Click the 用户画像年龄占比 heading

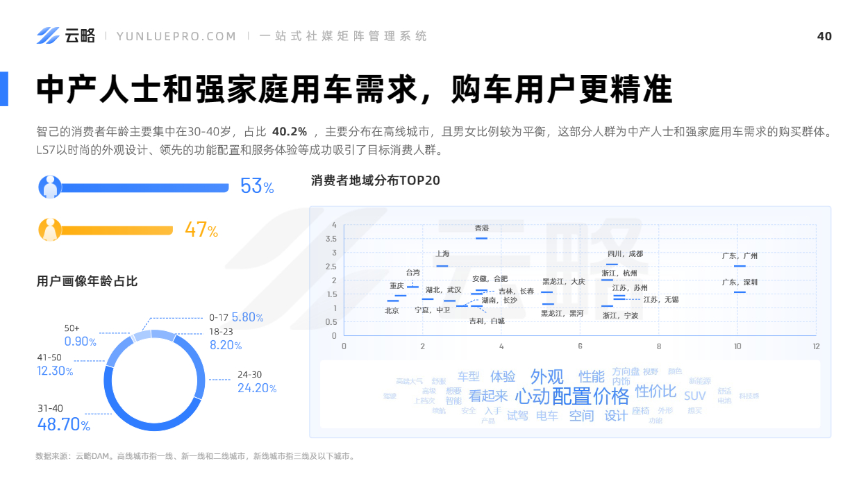coord(87,281)
